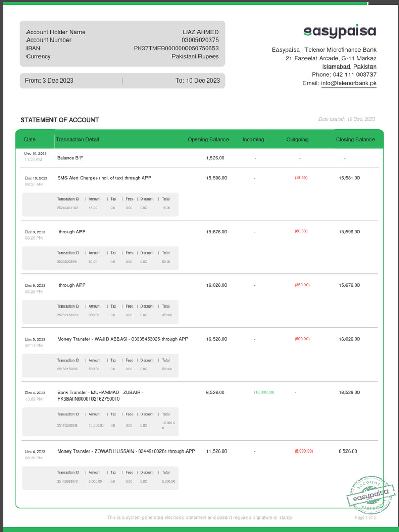Click the Date column header
Viewport: 399px width, 532px height.
click(x=30, y=139)
